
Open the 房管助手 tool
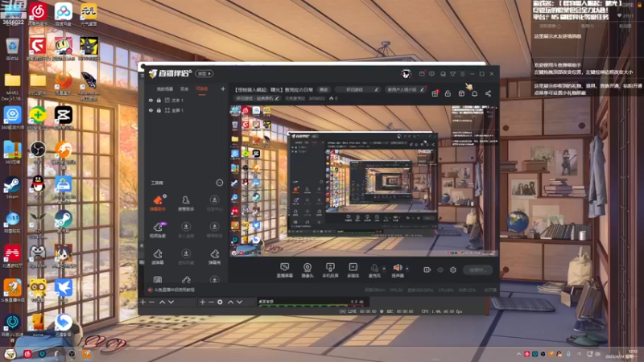point(186,204)
